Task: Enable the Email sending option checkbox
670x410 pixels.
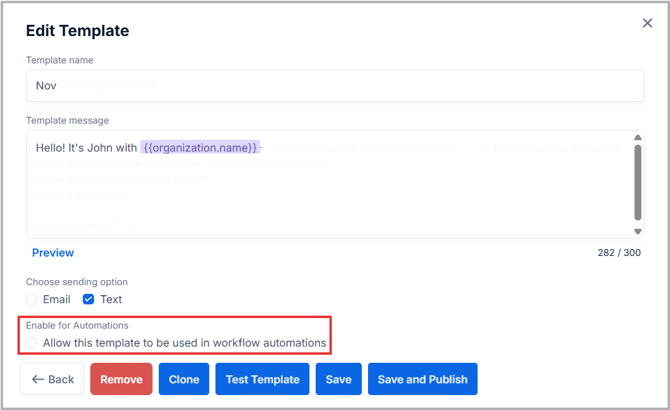Action: click(x=32, y=299)
